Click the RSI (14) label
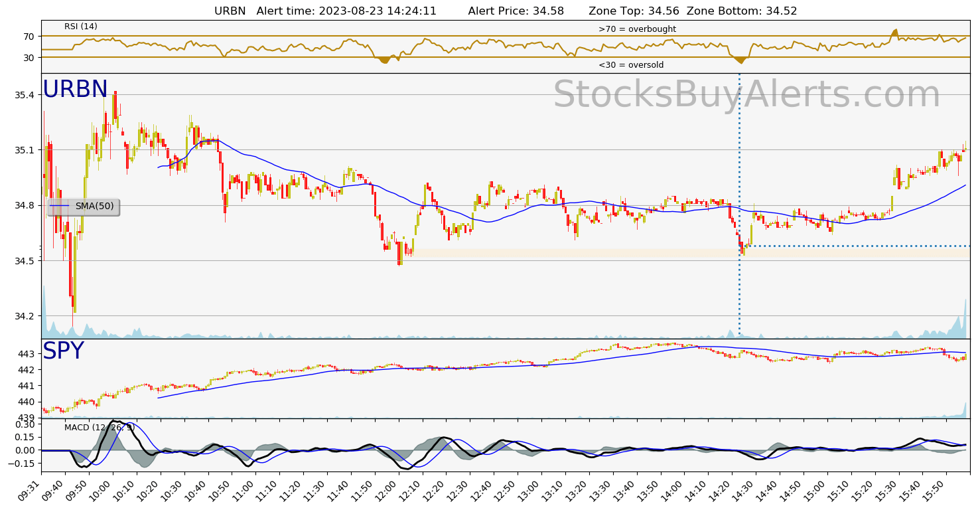 pyautogui.click(x=81, y=27)
